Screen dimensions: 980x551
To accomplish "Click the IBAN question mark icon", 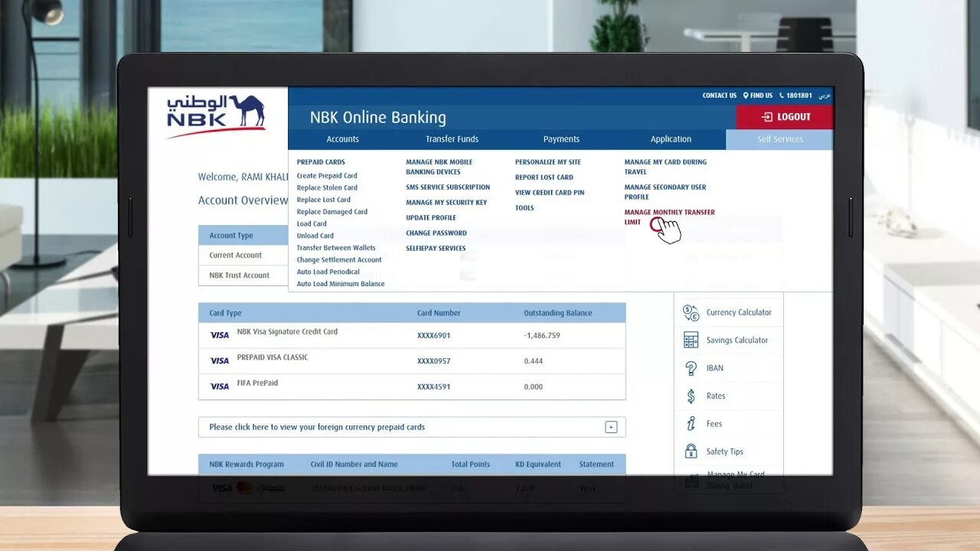I will click(x=691, y=368).
